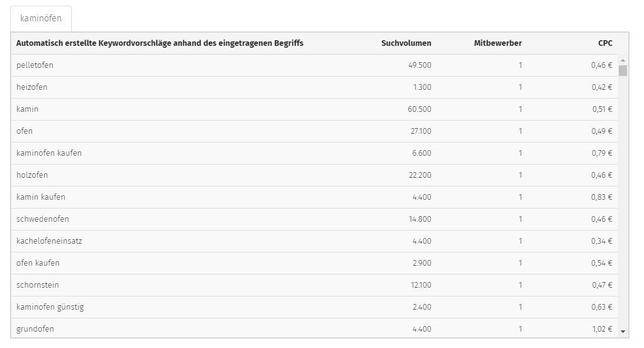Image resolution: width=644 pixels, height=348 pixels.
Task: Sort by the Suchvolumen column header
Action: pos(406,43)
